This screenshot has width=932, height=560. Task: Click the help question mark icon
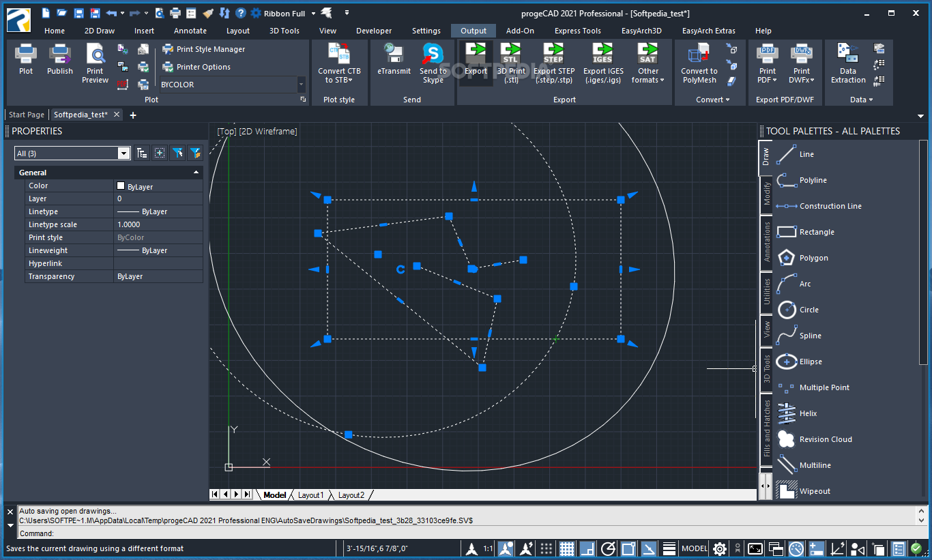pos(241,13)
